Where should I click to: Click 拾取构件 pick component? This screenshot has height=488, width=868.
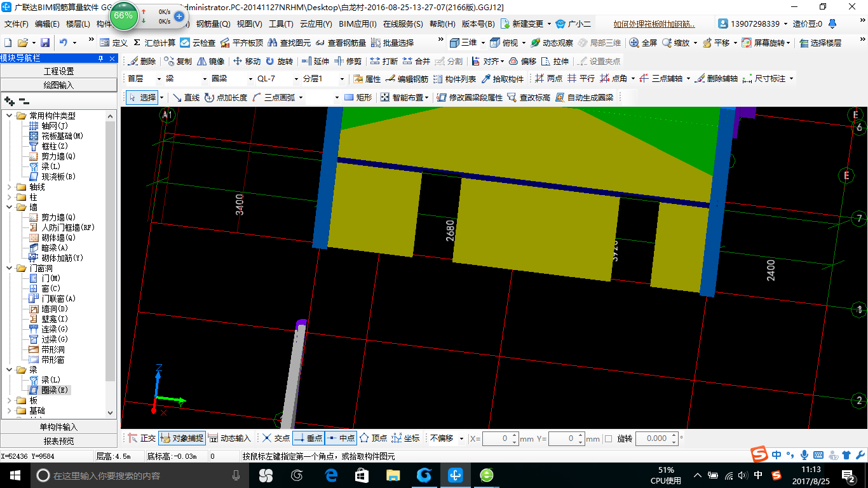tap(503, 79)
